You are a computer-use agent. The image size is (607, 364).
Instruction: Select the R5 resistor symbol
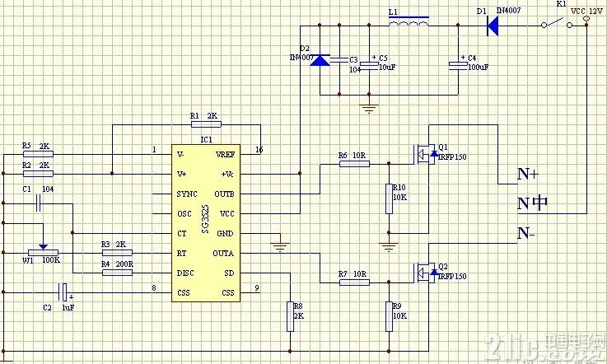point(38,154)
